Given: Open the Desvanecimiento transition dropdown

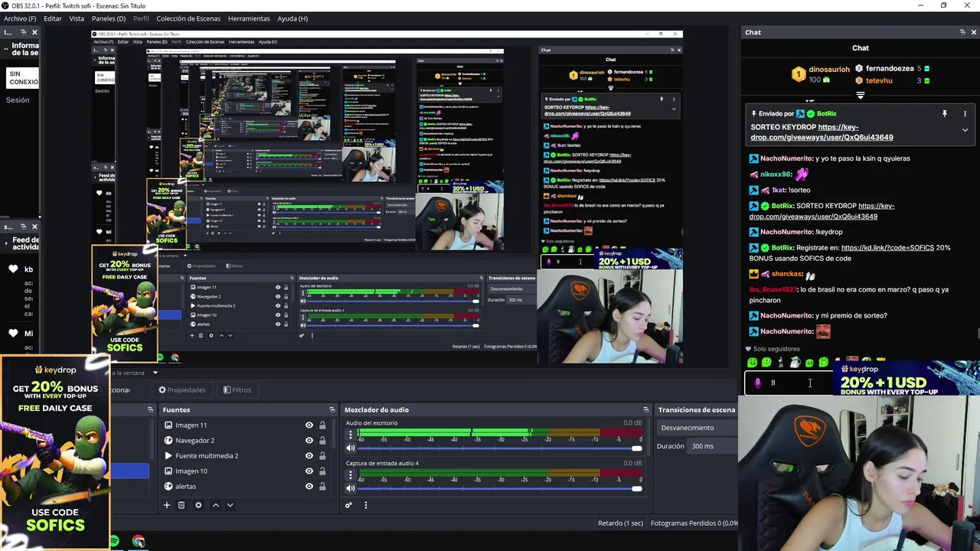Looking at the screenshot, I should (x=697, y=428).
